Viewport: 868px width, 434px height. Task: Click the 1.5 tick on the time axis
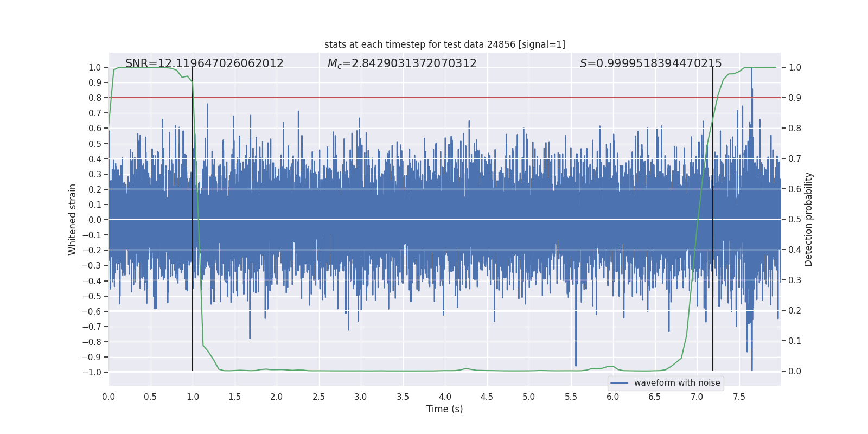click(234, 397)
